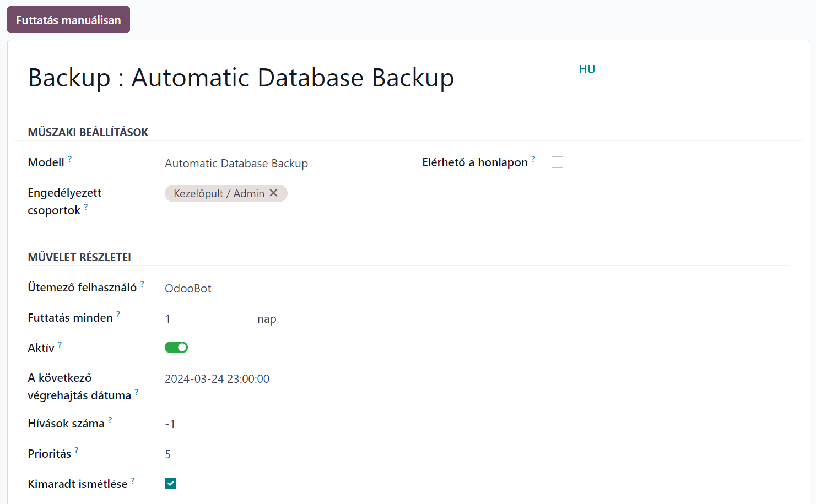The width and height of the screenshot is (816, 504).
Task: Toggle the Aktív switch off
Action: 176,347
